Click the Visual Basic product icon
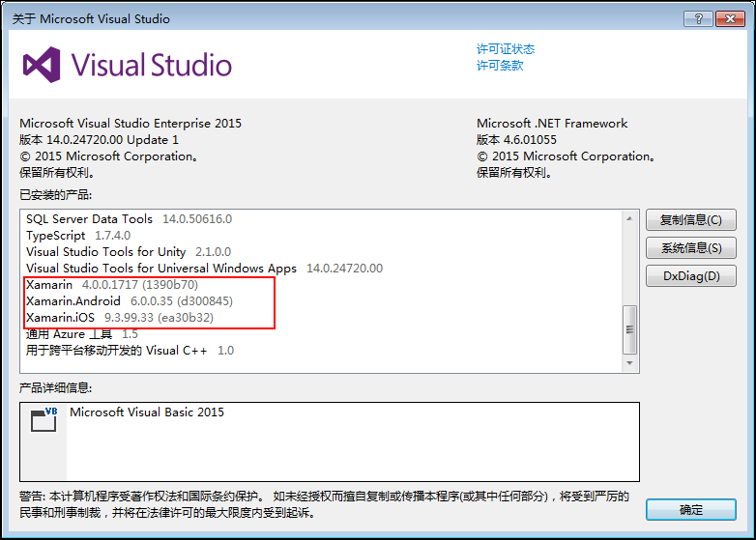 click(44, 419)
